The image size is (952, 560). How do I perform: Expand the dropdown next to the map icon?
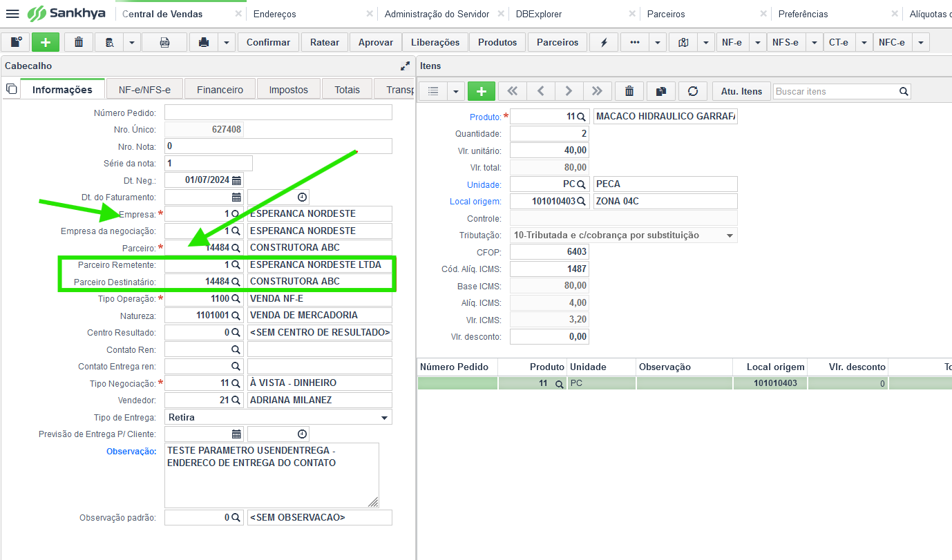pos(705,42)
